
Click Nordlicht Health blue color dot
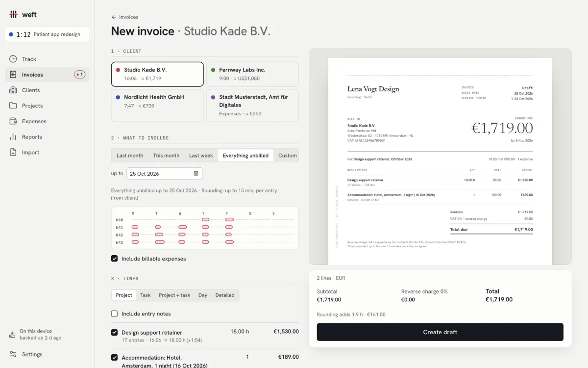click(x=118, y=97)
